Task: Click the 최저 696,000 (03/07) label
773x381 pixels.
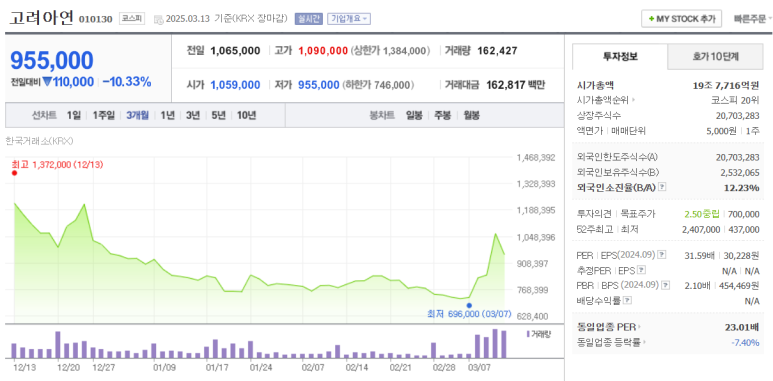Action: pos(469,313)
